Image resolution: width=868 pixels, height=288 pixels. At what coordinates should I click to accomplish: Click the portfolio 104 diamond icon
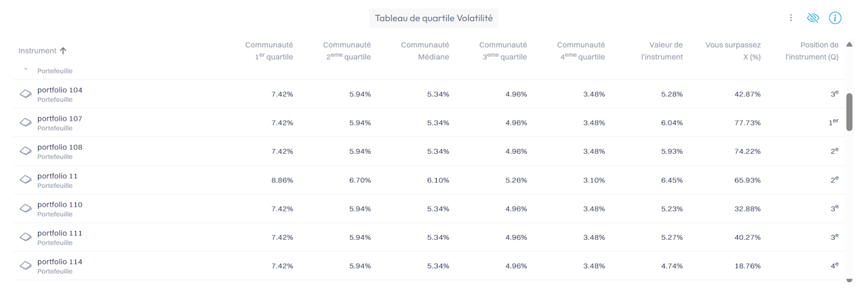(x=26, y=94)
